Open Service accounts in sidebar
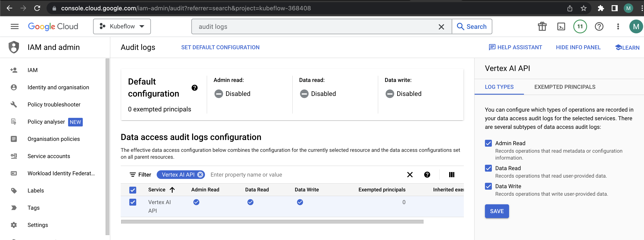This screenshot has width=644, height=240. [x=49, y=156]
